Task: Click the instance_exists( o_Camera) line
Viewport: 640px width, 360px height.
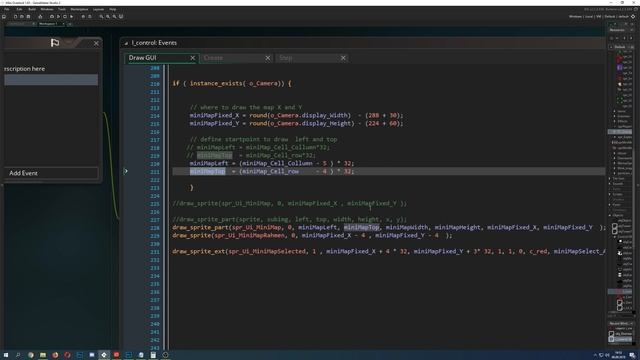Action: pos(232,83)
